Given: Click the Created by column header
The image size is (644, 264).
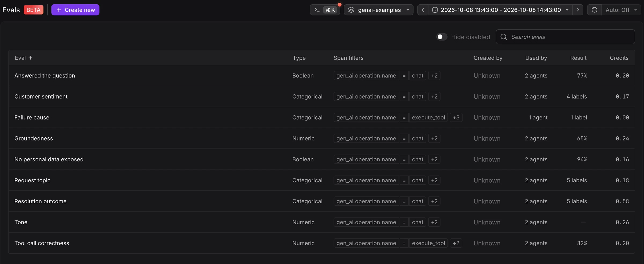Looking at the screenshot, I should pyautogui.click(x=488, y=58).
